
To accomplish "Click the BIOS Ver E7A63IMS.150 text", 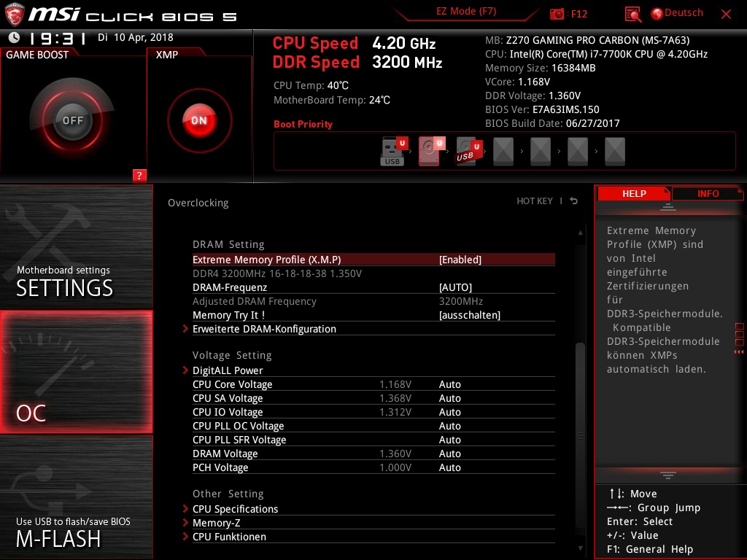I will pyautogui.click(x=542, y=109).
